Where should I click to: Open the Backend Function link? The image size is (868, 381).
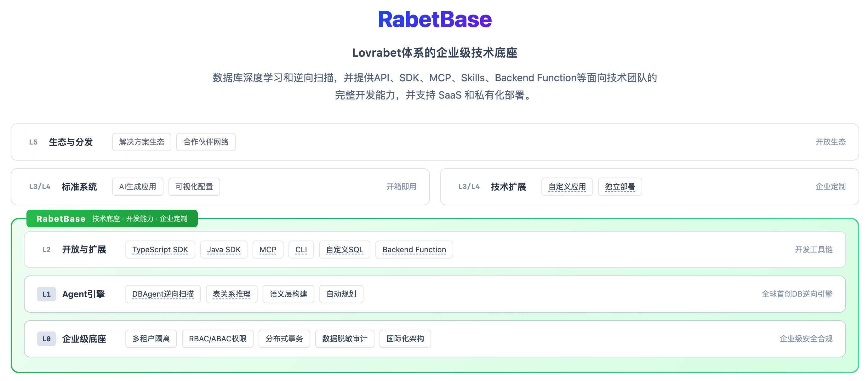tap(414, 250)
